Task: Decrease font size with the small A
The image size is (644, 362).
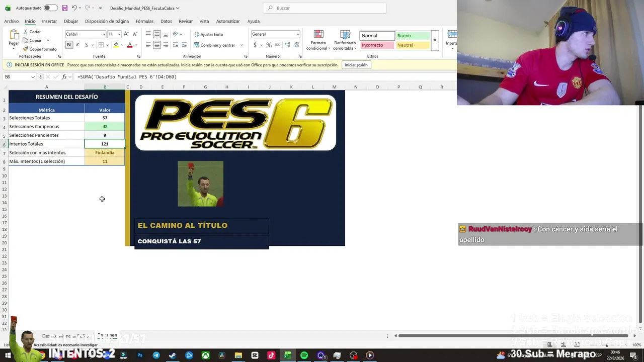Action: [135, 34]
